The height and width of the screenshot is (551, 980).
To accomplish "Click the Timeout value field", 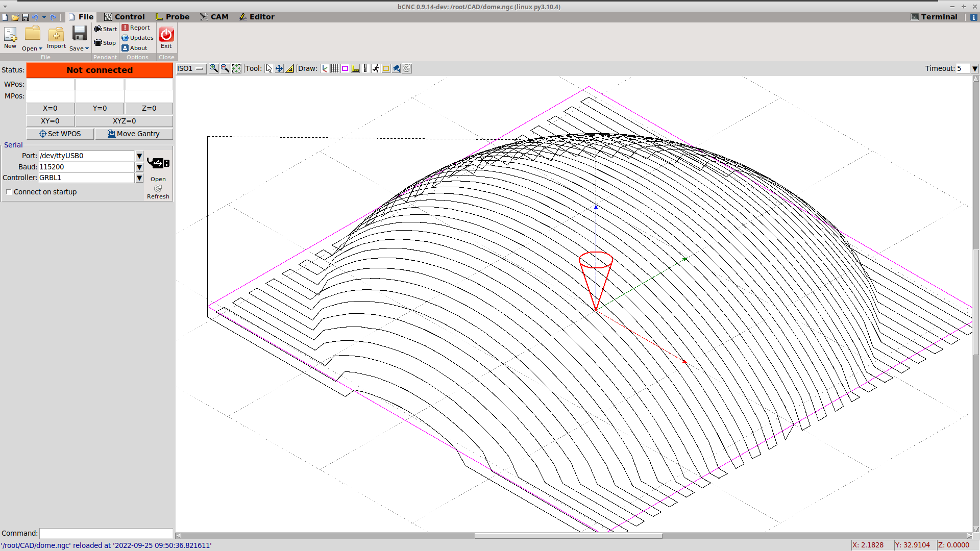I will (x=963, y=68).
